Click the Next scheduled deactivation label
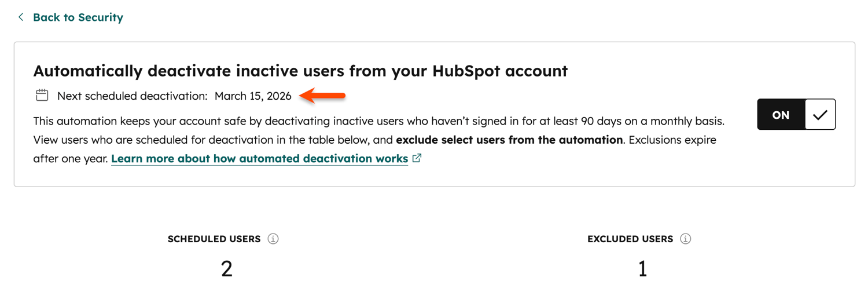Screen dimensions: 868x299 [x=132, y=96]
